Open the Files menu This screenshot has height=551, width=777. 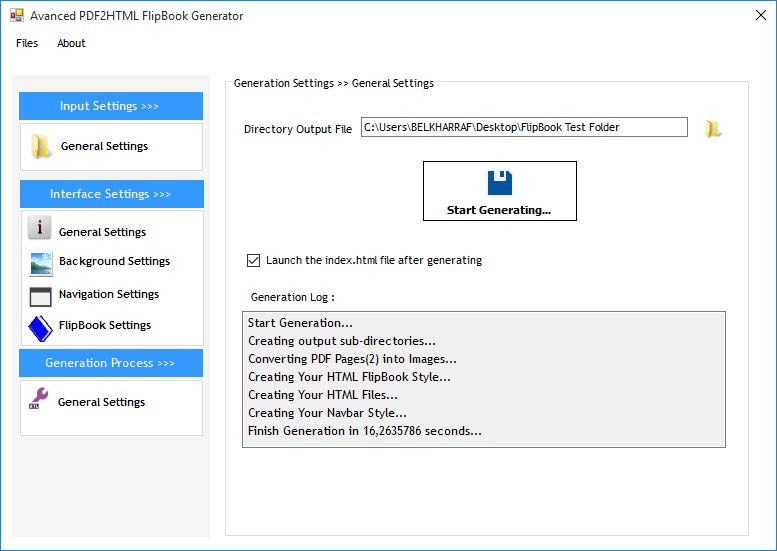(x=27, y=43)
